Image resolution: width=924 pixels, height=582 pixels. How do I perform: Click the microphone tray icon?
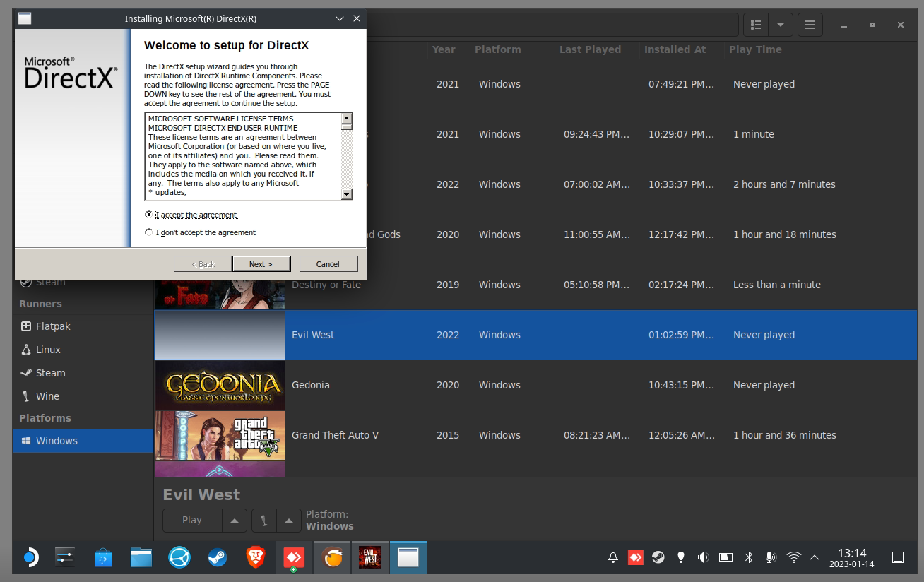pyautogui.click(x=771, y=558)
